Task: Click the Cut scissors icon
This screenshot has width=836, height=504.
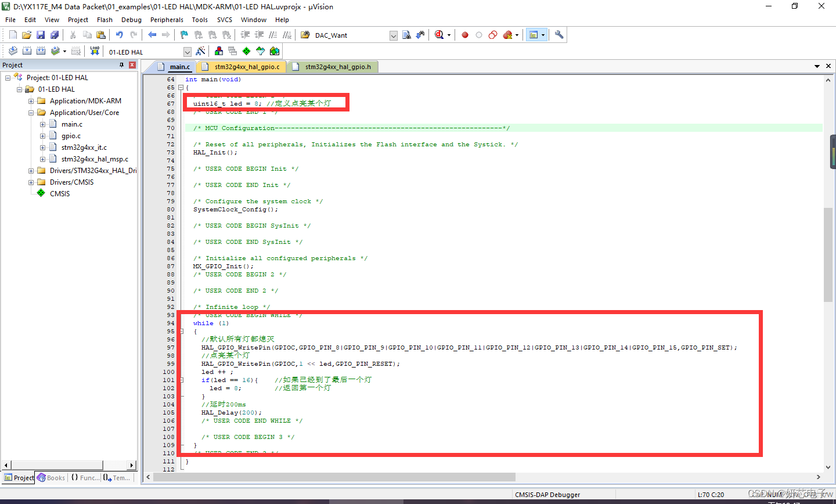Action: 73,35
